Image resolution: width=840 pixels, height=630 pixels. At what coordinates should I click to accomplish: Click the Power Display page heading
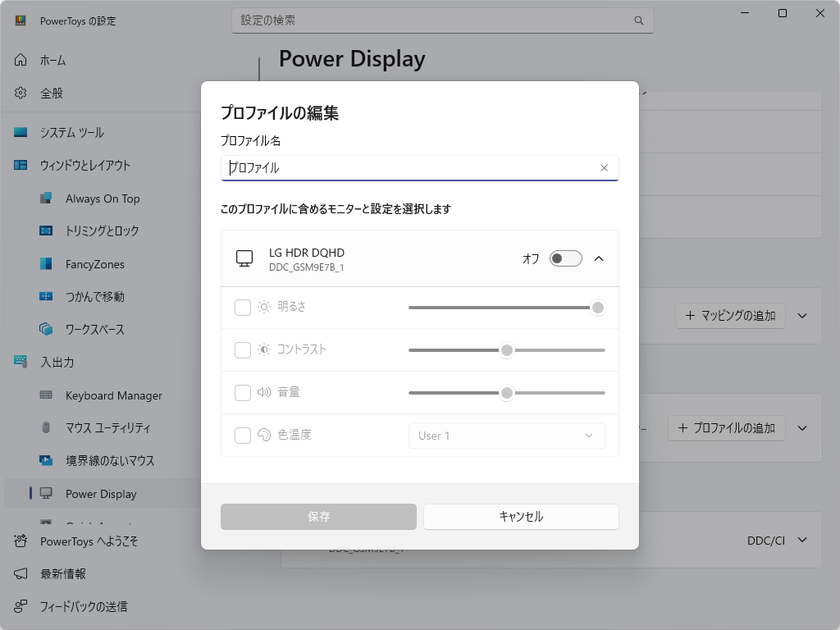(352, 59)
